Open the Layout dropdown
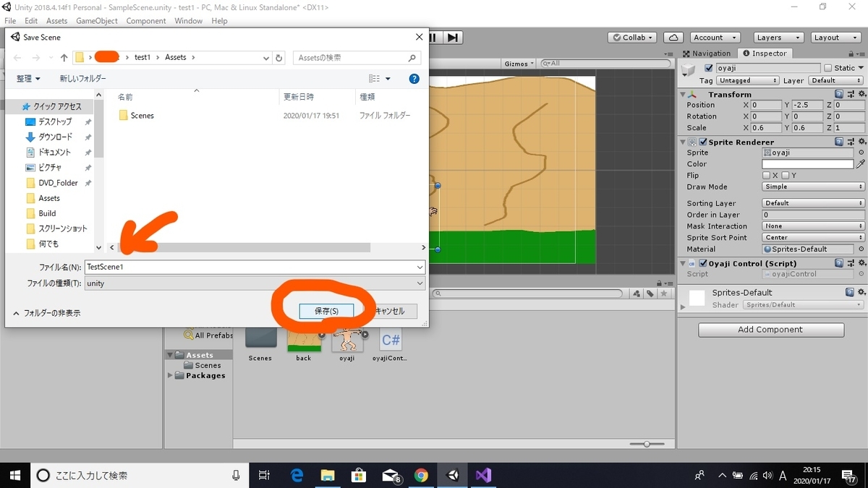This screenshot has width=868, height=488. click(835, 38)
